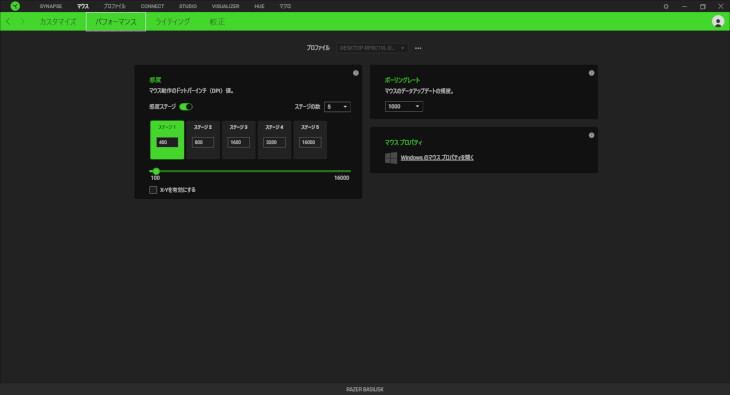Open the SYNAPSE menu

click(51, 6)
